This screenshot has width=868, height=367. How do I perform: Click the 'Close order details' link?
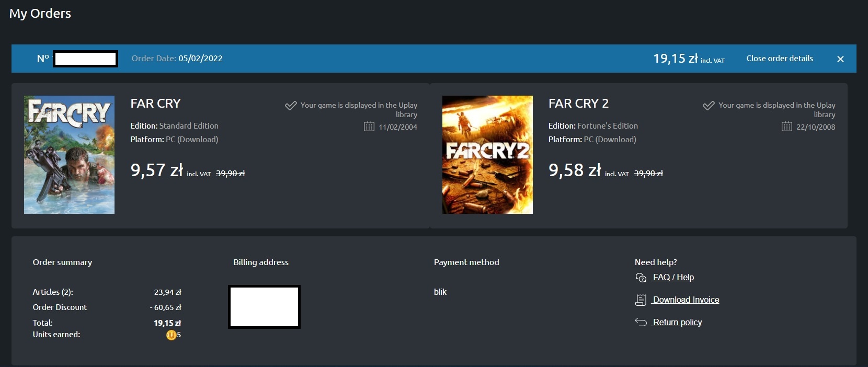point(780,59)
